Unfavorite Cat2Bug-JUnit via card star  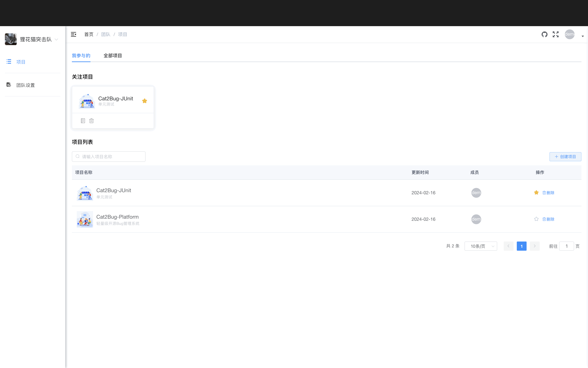click(x=145, y=101)
